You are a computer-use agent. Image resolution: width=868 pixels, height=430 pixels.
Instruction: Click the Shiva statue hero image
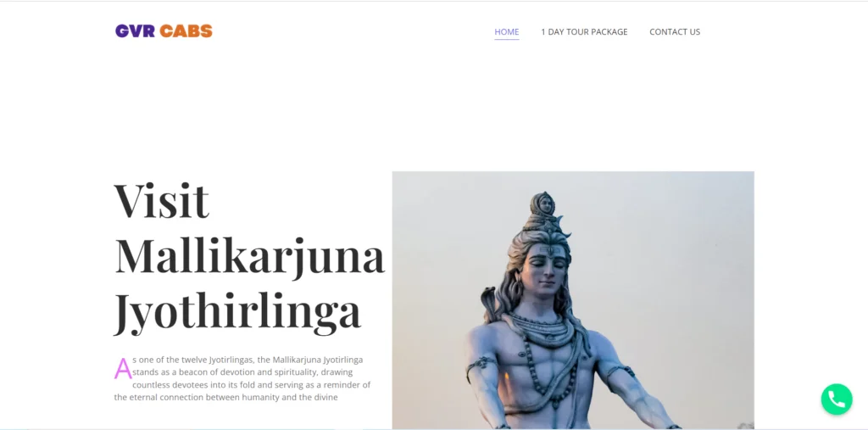click(573, 299)
